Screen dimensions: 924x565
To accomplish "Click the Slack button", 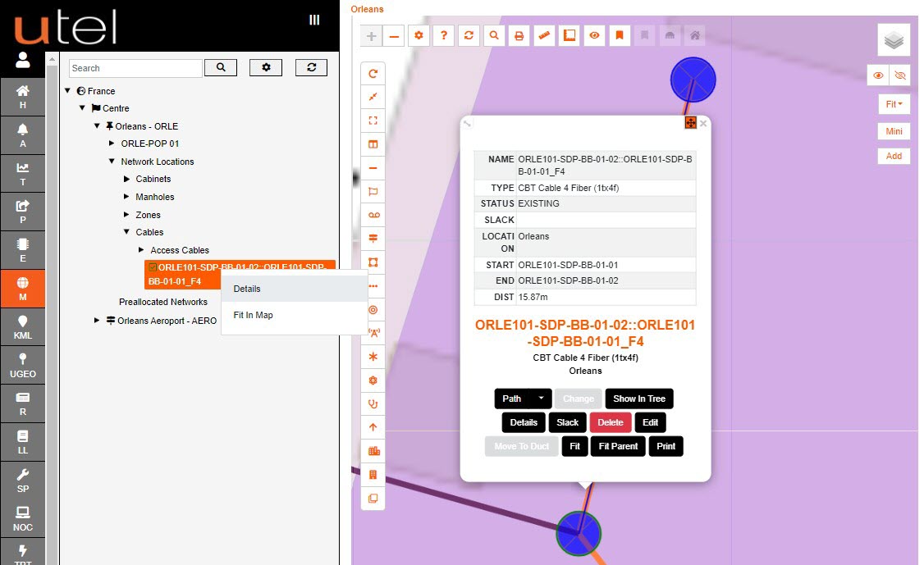I will (x=568, y=422).
